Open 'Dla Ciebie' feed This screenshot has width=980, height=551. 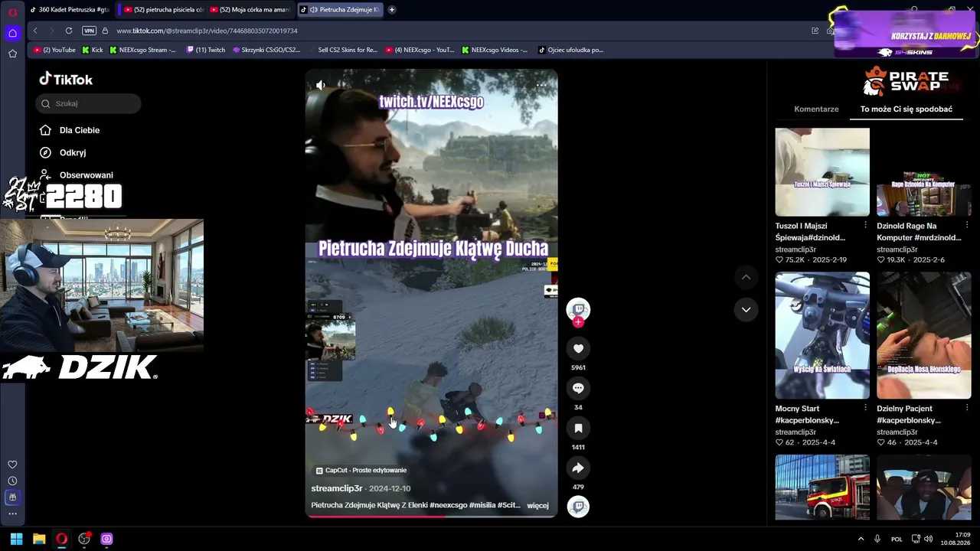pos(70,130)
